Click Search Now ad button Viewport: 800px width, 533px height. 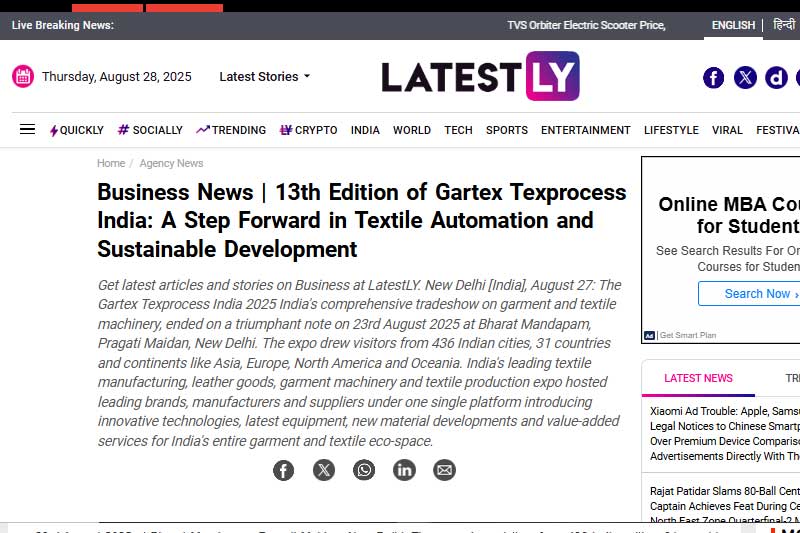[x=749, y=294]
